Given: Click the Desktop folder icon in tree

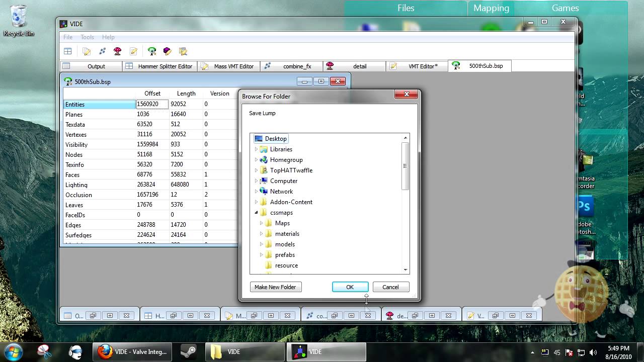Looking at the screenshot, I should [259, 139].
